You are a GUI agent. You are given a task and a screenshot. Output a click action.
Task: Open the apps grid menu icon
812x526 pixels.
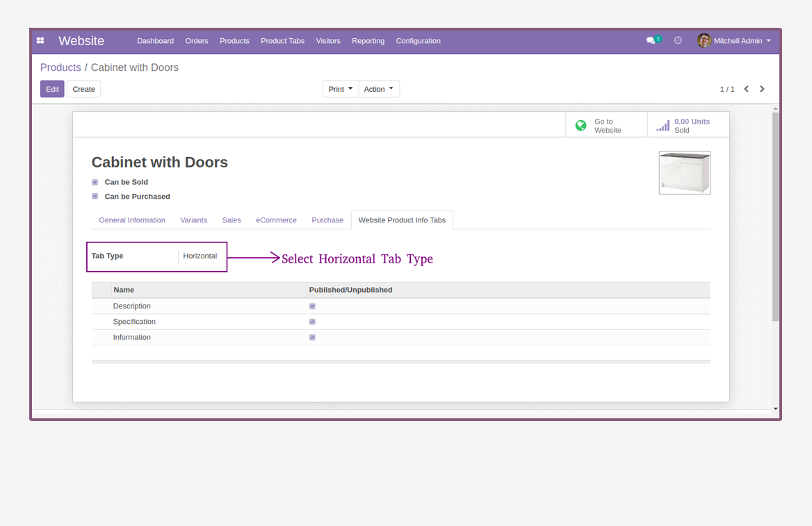40,40
